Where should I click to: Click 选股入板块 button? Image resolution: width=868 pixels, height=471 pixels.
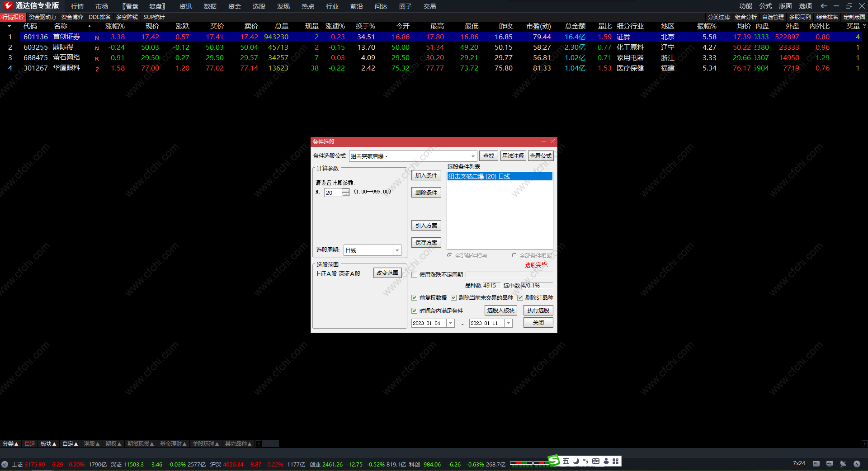click(x=501, y=311)
